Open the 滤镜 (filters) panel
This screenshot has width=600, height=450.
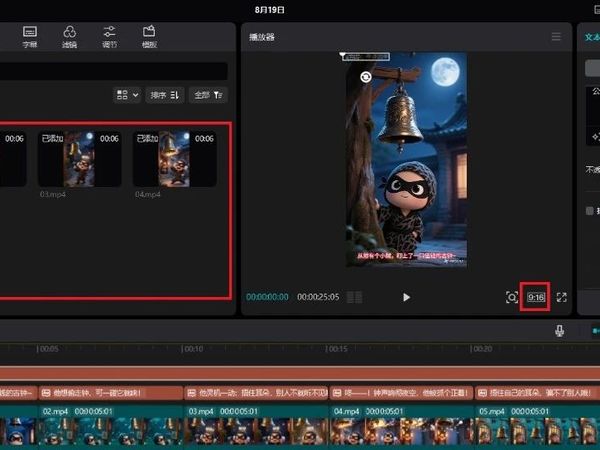click(x=70, y=36)
